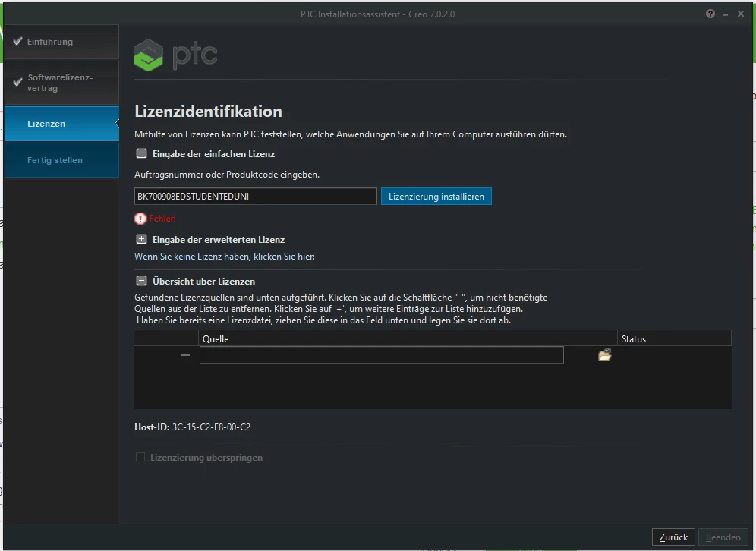Click 'Auftragsnummer oder Produktcode eingeben.' label
This screenshot has height=551, width=756.
[227, 175]
